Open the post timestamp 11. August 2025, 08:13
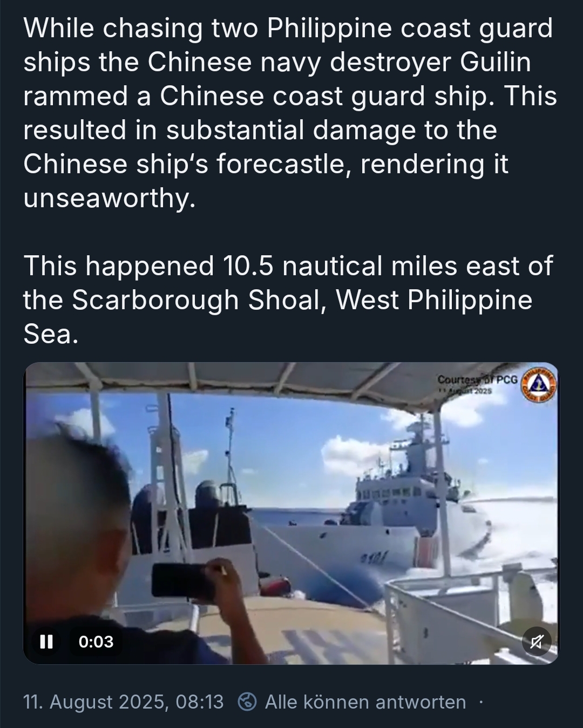583x728 pixels. [x=123, y=702]
